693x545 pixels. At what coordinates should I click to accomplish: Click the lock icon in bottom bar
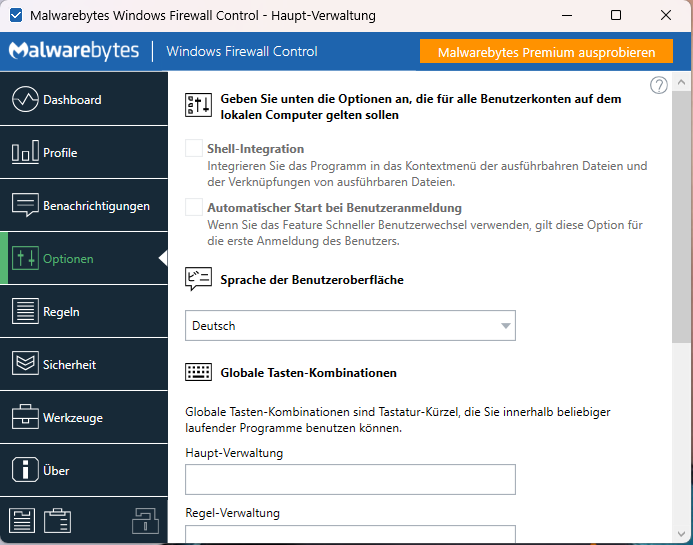(x=145, y=521)
